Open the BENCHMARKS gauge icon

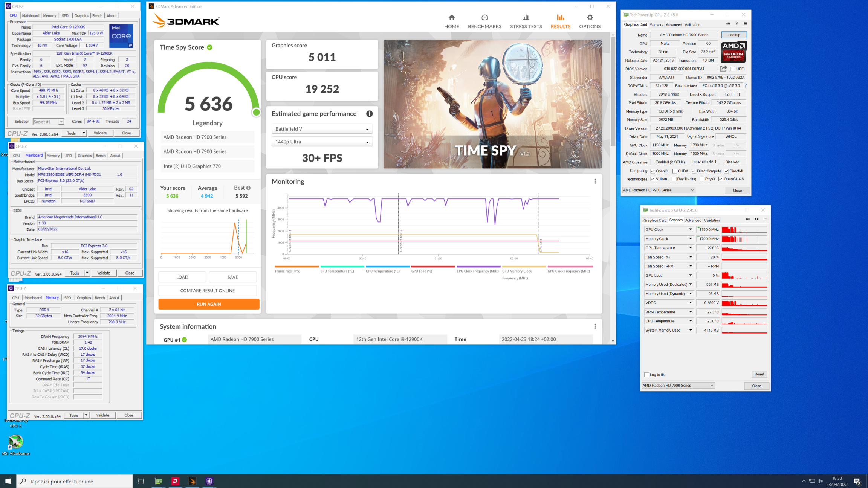pos(484,17)
